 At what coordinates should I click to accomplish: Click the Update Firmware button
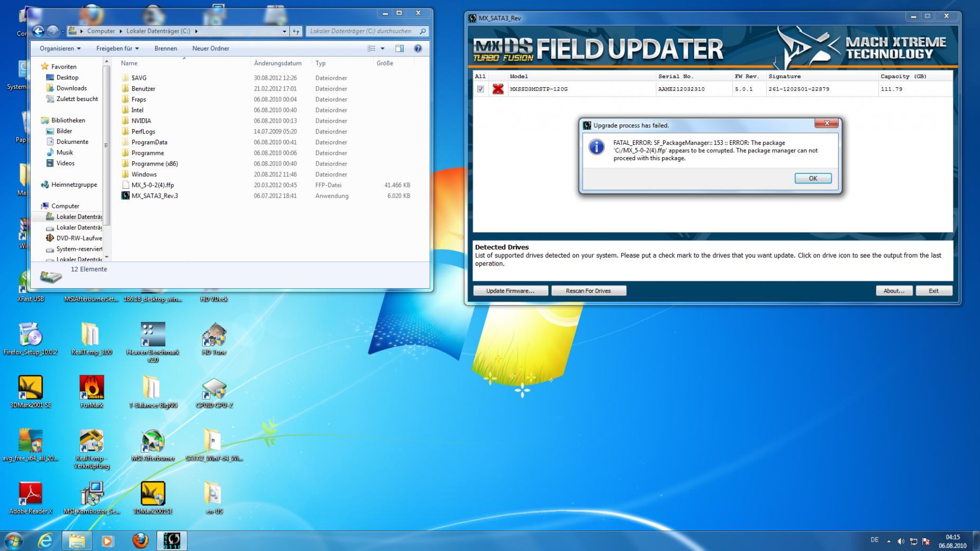510,291
